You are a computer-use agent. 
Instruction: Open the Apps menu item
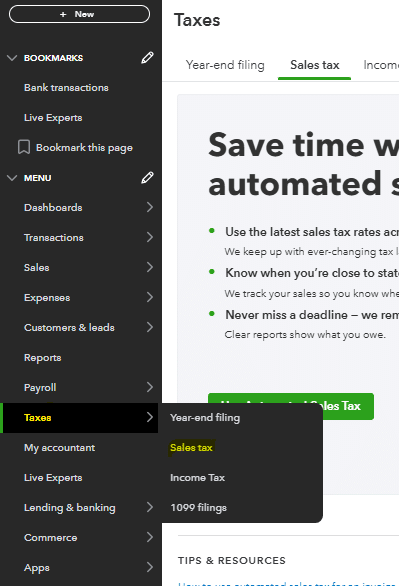(37, 568)
